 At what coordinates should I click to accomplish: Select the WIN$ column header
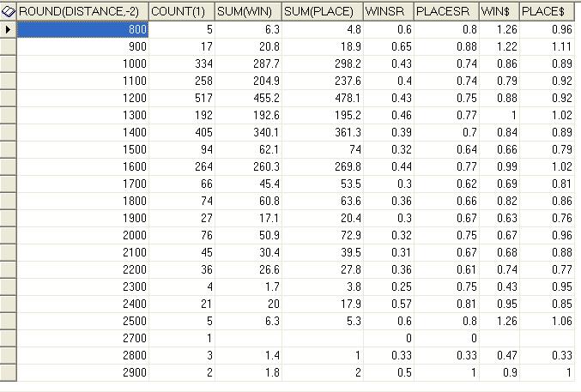tap(499, 12)
